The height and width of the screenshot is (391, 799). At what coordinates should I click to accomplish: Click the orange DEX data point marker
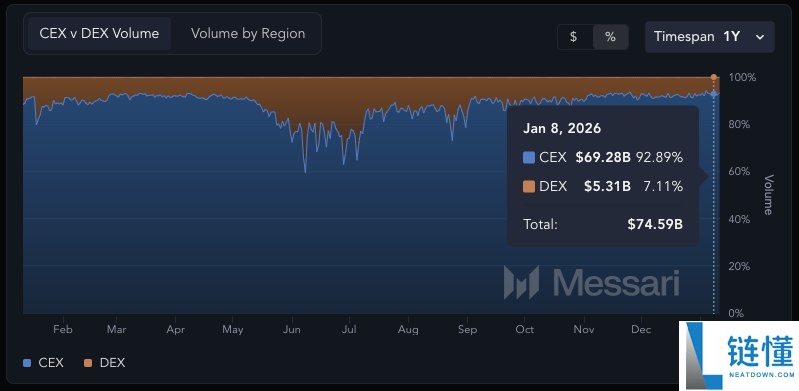tap(714, 77)
